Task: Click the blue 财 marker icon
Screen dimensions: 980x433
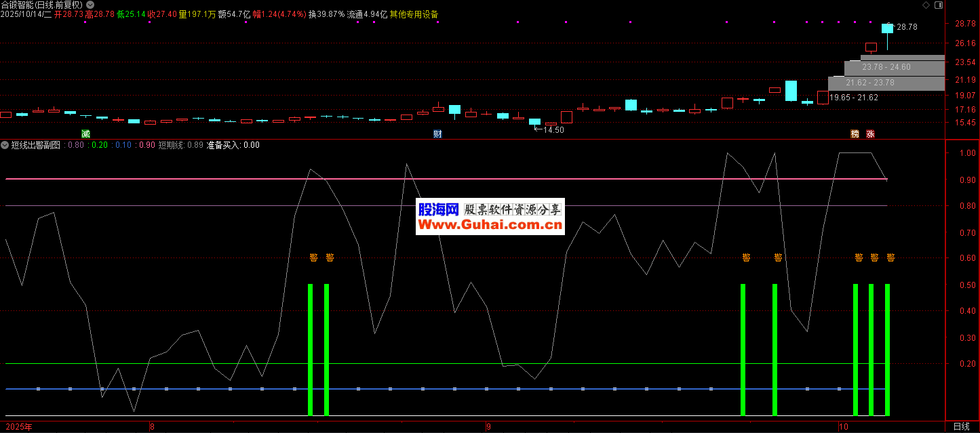Action: point(437,133)
